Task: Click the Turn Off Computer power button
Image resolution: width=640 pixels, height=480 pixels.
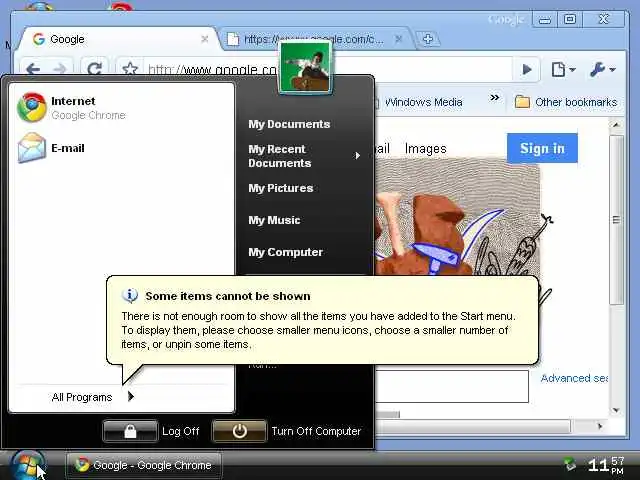Action: click(239, 431)
